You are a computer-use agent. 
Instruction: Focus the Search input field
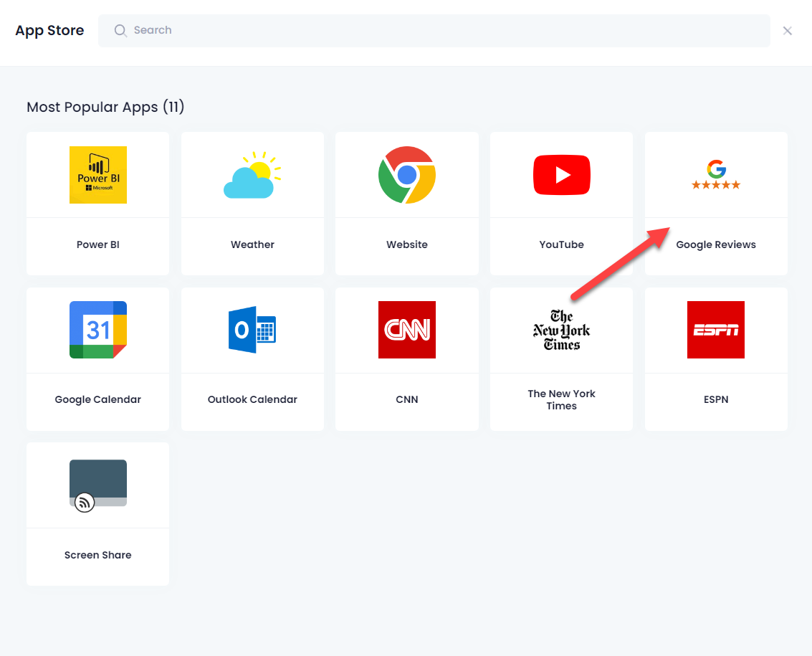click(x=434, y=31)
